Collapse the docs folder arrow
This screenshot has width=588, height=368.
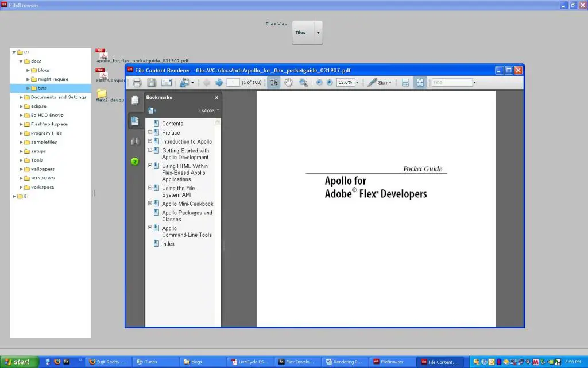tap(21, 61)
